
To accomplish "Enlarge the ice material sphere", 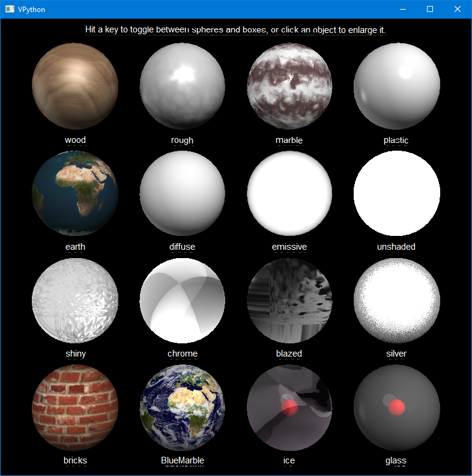I will click(289, 408).
